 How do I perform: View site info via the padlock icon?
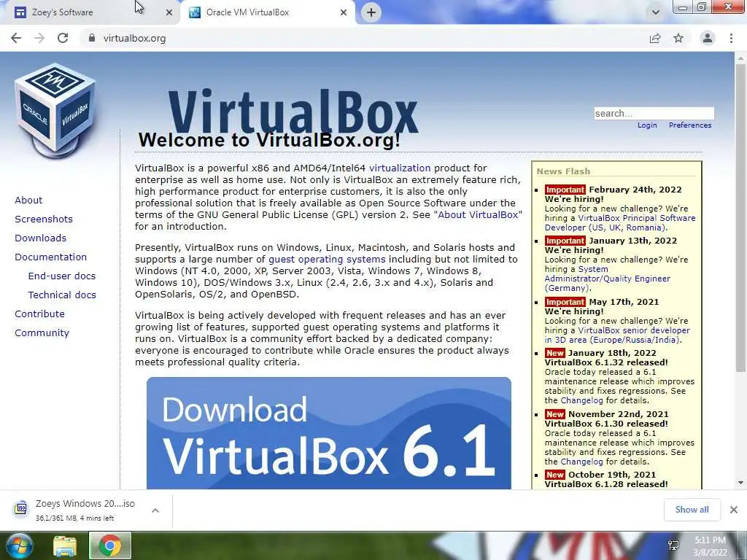[92, 38]
